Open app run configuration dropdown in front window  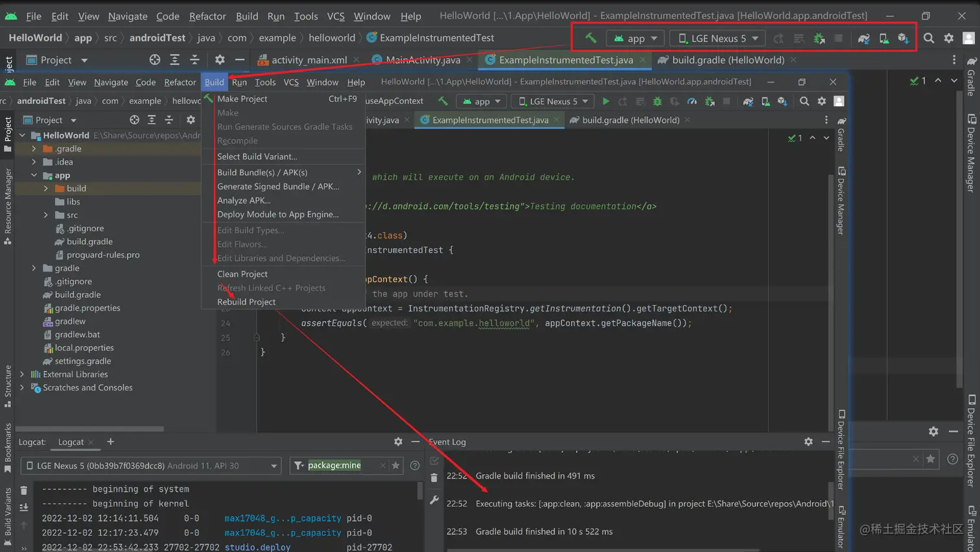[482, 101]
